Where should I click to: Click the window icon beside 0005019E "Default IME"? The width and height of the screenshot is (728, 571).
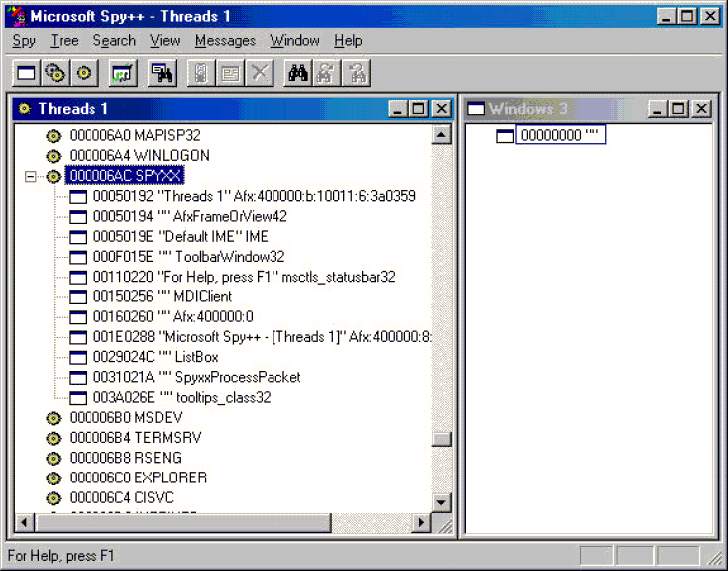(x=78, y=237)
